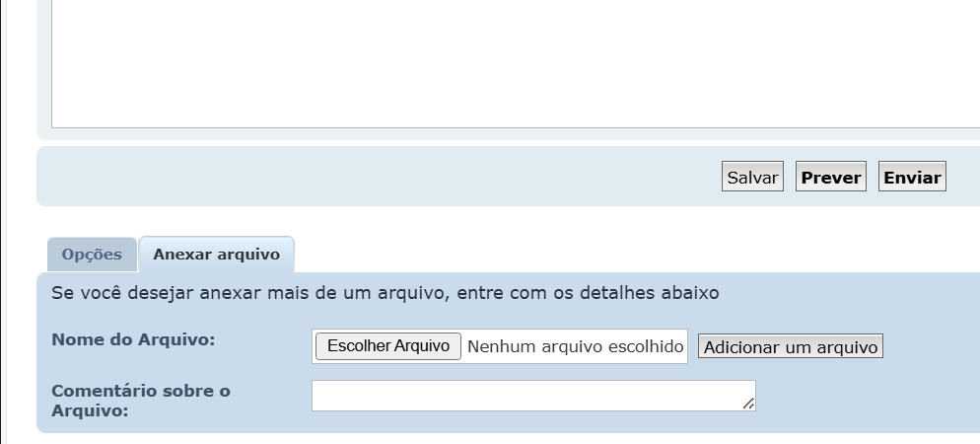Switch to the Opções tab
Image resolution: width=980 pixels, height=444 pixels.
(92, 255)
